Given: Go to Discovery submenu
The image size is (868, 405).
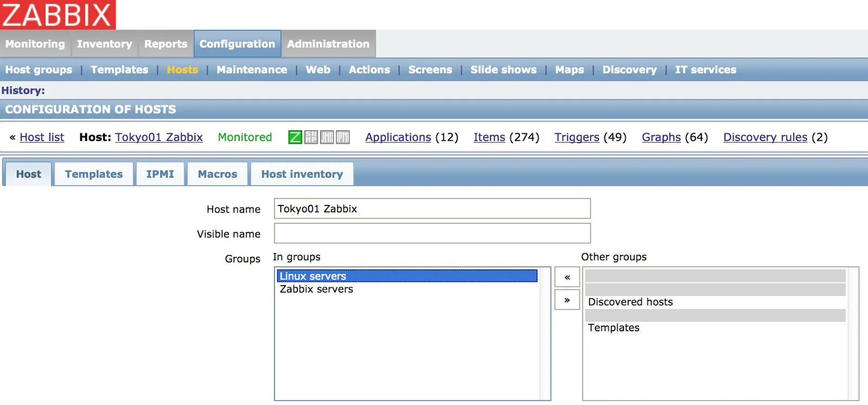Looking at the screenshot, I should (x=629, y=70).
